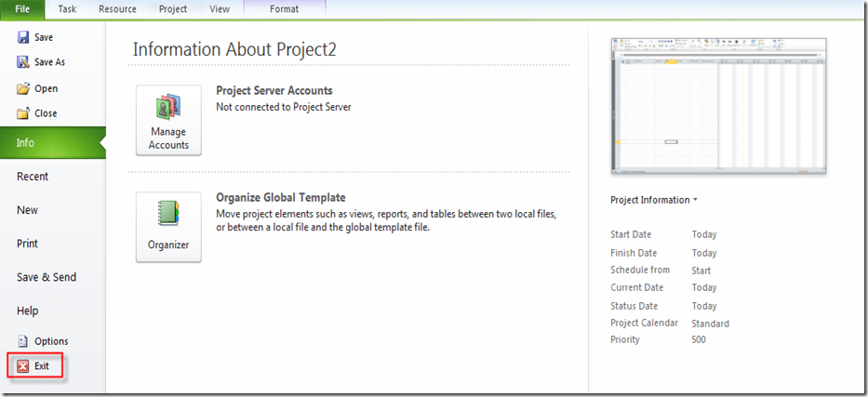This screenshot has width=868, height=397.
Task: Open the Organizer notebook button
Action: point(168,227)
